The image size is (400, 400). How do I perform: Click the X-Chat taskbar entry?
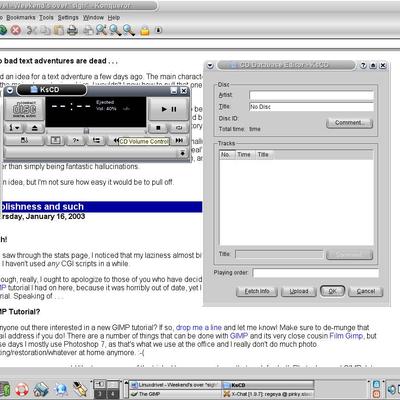coord(268,394)
